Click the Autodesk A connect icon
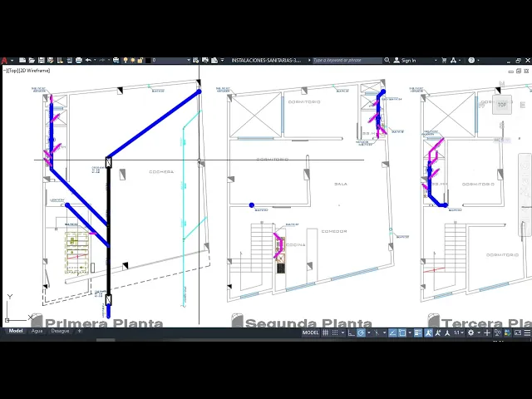 (x=453, y=61)
